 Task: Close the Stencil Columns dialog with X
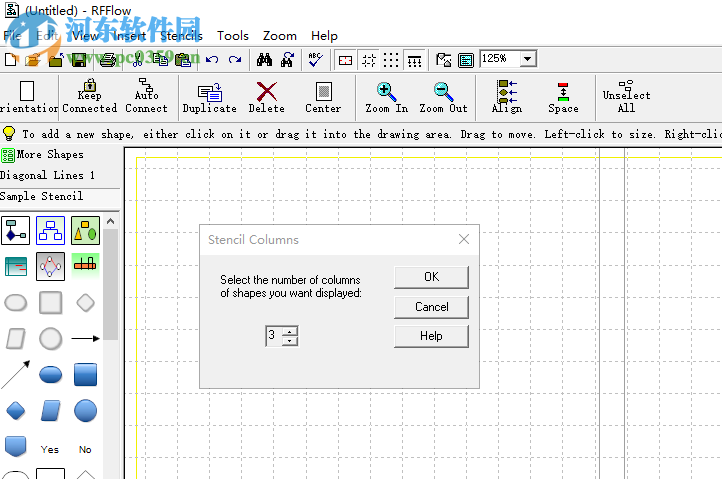click(x=464, y=239)
